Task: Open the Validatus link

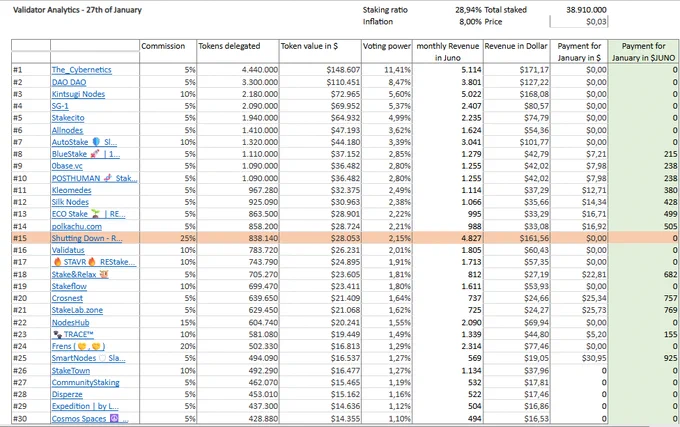Action: (x=68, y=250)
